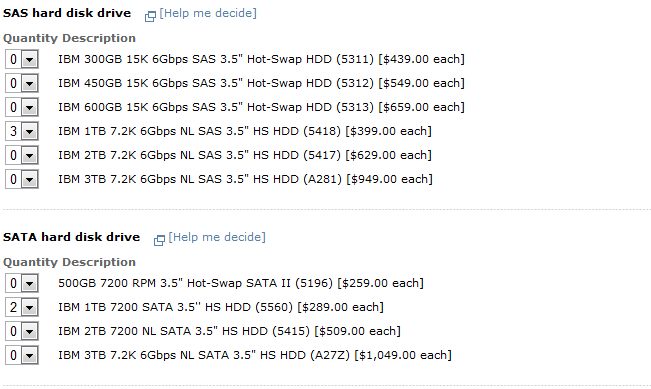Click the IBM 3TB SATA $1,049.00 description
651x389 pixels.
tap(255, 355)
